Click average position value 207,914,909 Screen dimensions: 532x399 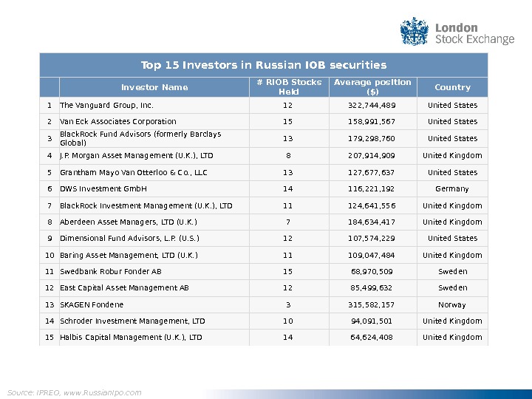(x=372, y=155)
